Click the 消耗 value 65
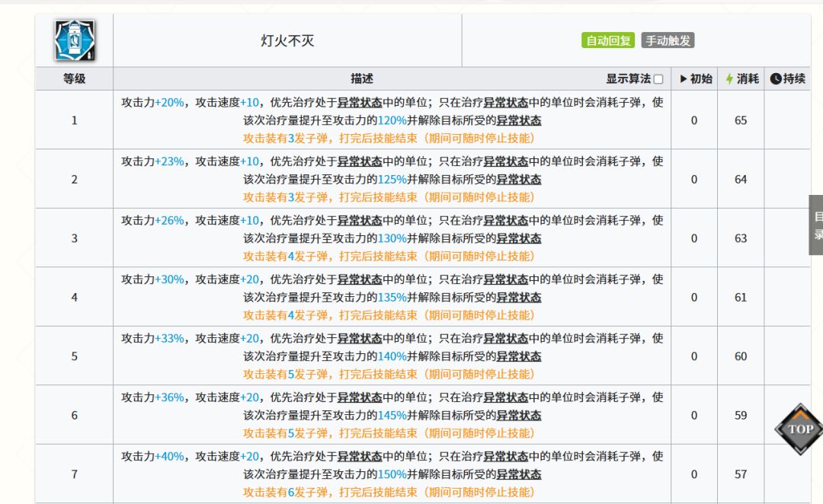 [x=741, y=120]
